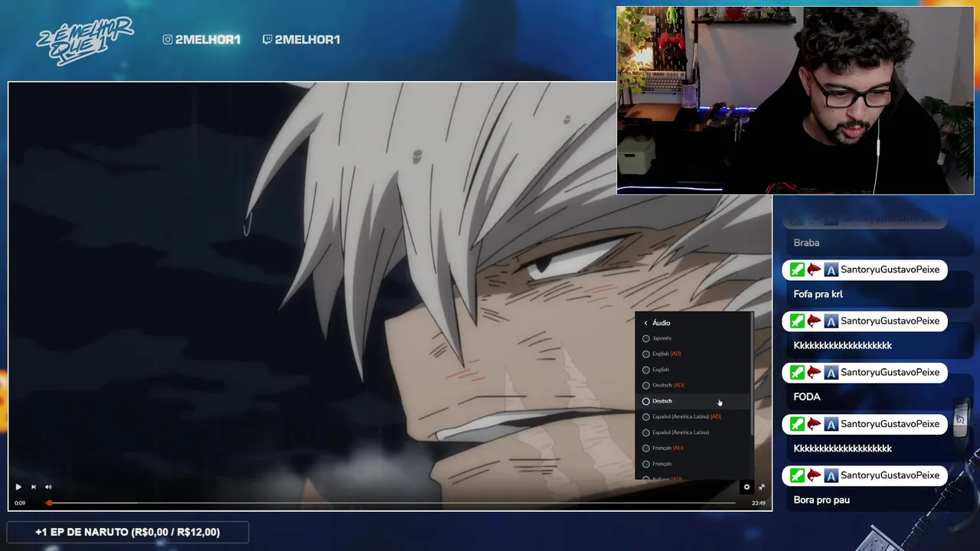980x551 pixels.
Task: Select Español (América Latina) without AD
Action: 694,432
